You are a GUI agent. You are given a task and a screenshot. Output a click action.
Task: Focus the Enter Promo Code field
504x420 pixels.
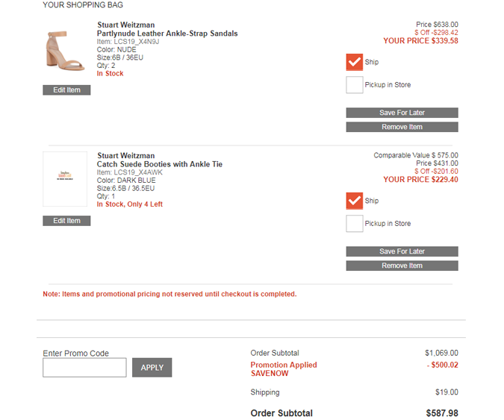(84, 368)
